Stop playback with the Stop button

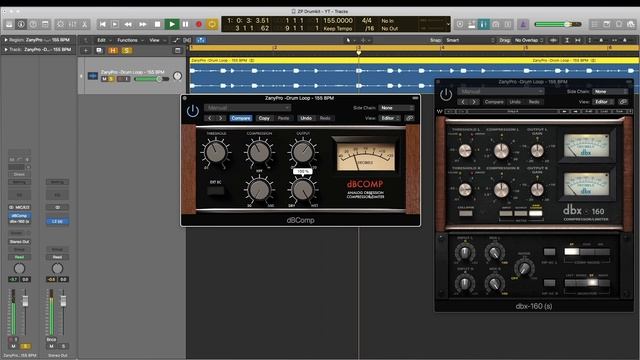coord(157,24)
